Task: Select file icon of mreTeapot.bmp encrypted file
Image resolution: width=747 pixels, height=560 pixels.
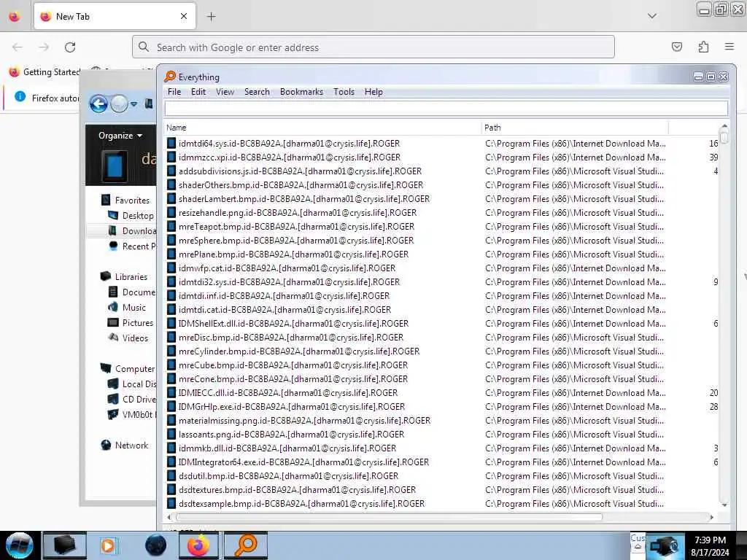Action: point(171,226)
